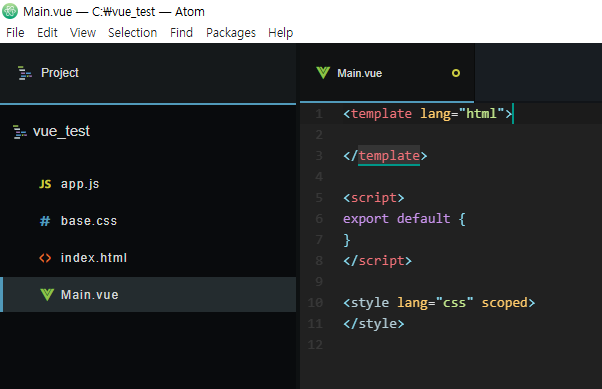Image resolution: width=602 pixels, height=389 pixels.
Task: Place cursor on empty line 2
Action: click(451, 135)
